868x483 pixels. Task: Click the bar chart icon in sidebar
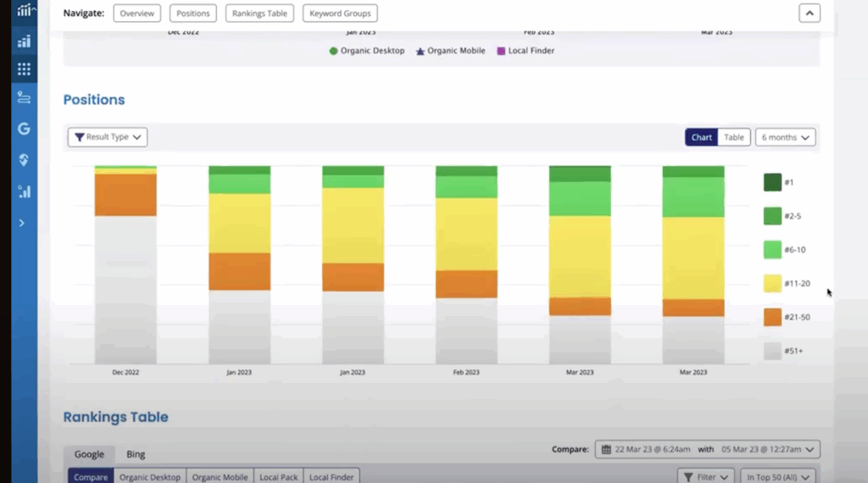[24, 42]
